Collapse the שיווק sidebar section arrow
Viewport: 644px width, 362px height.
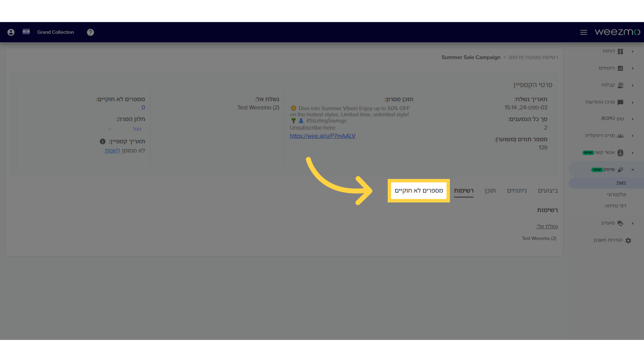tap(633, 170)
